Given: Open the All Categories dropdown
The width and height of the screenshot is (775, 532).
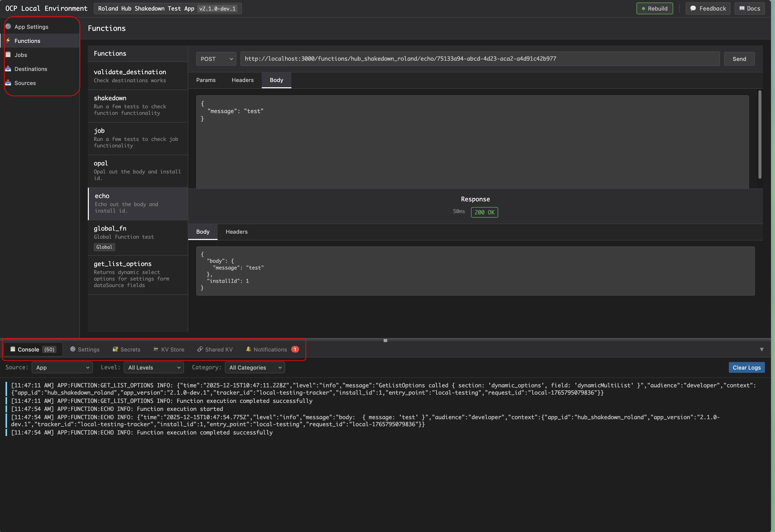Looking at the screenshot, I should click(x=255, y=367).
